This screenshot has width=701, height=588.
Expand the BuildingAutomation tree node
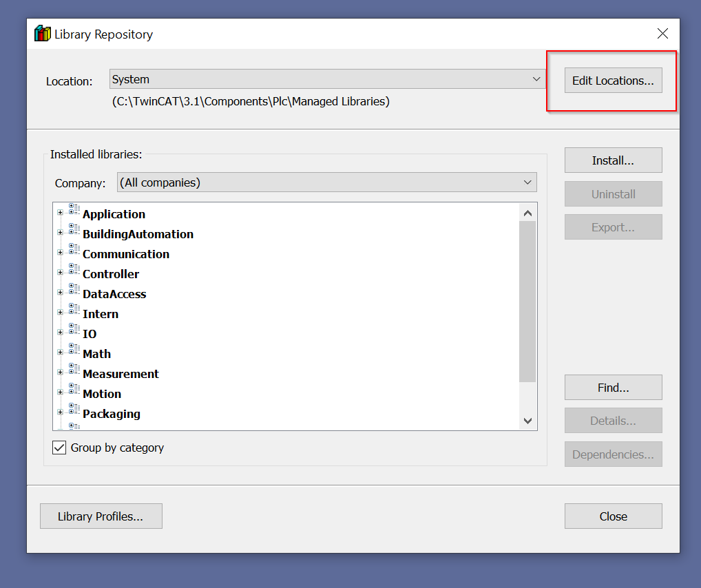coord(61,233)
